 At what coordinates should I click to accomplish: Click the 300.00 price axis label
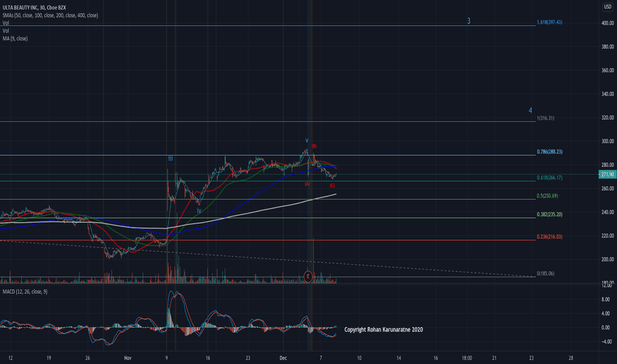(608, 141)
